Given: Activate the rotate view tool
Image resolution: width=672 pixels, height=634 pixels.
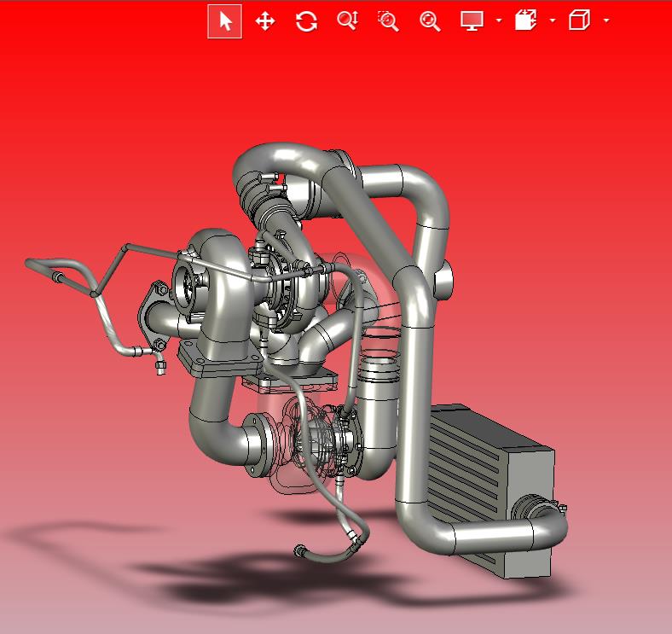Looking at the screenshot, I should (306, 21).
